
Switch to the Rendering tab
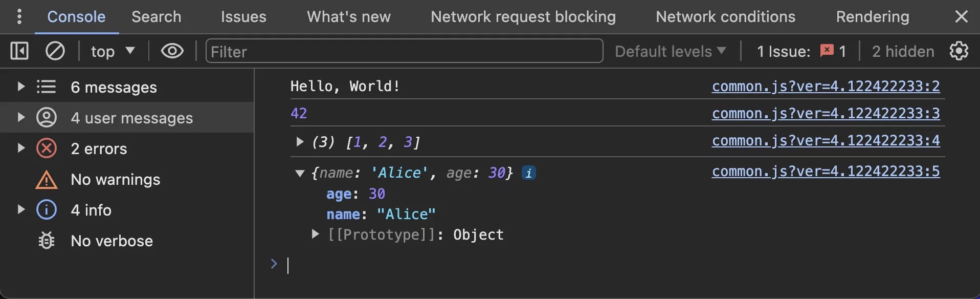tap(873, 16)
